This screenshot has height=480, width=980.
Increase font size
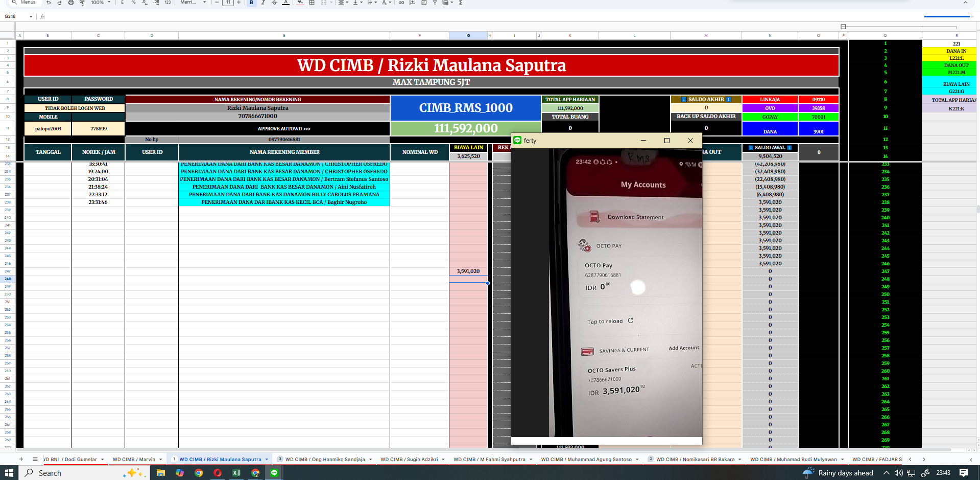coord(238,3)
